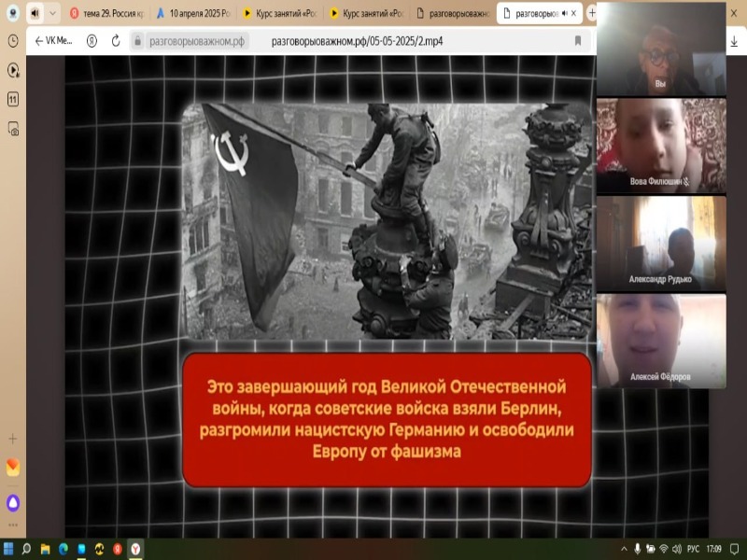Add a new sidebar item with plus
This screenshot has height=560, width=747.
pos(13,439)
